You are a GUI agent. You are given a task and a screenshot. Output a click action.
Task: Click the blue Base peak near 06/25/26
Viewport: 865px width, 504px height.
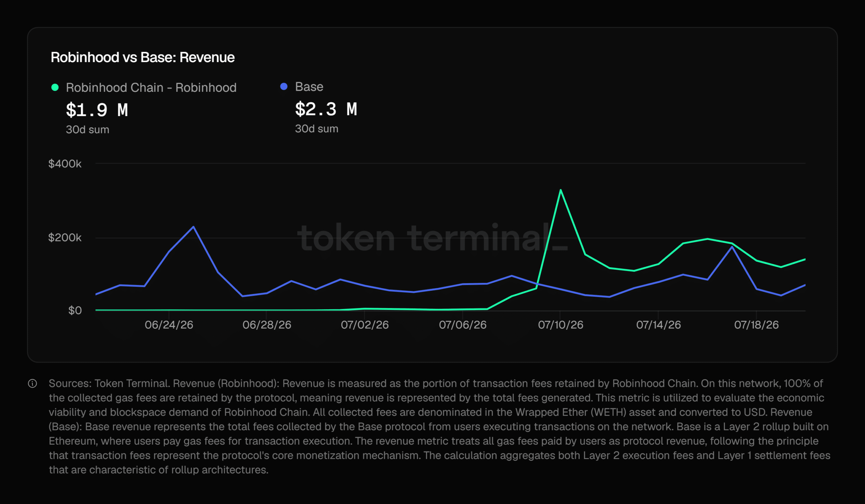coord(193,227)
